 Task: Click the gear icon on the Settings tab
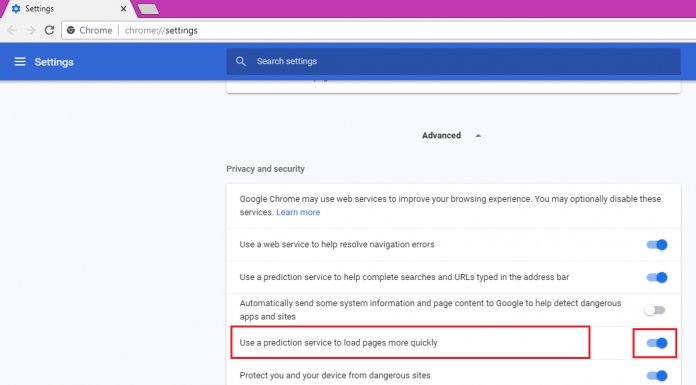(x=16, y=9)
